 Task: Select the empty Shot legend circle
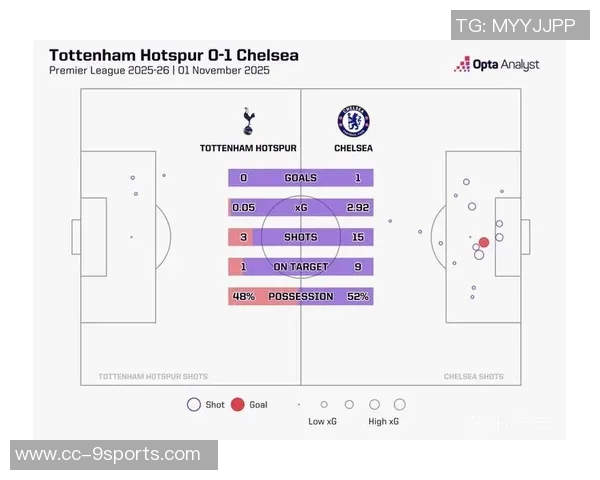pos(193,404)
